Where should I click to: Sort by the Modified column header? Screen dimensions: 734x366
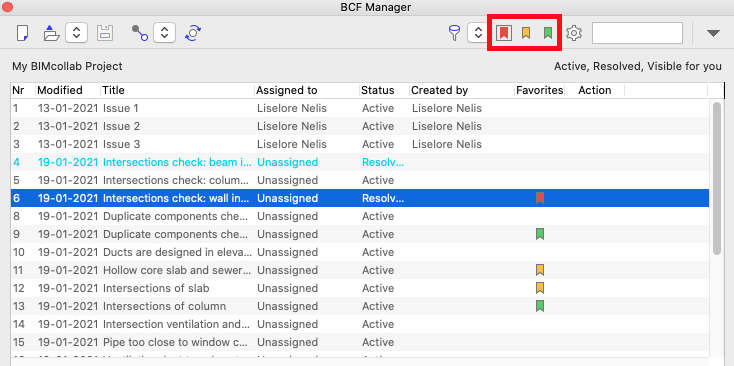(x=68, y=90)
